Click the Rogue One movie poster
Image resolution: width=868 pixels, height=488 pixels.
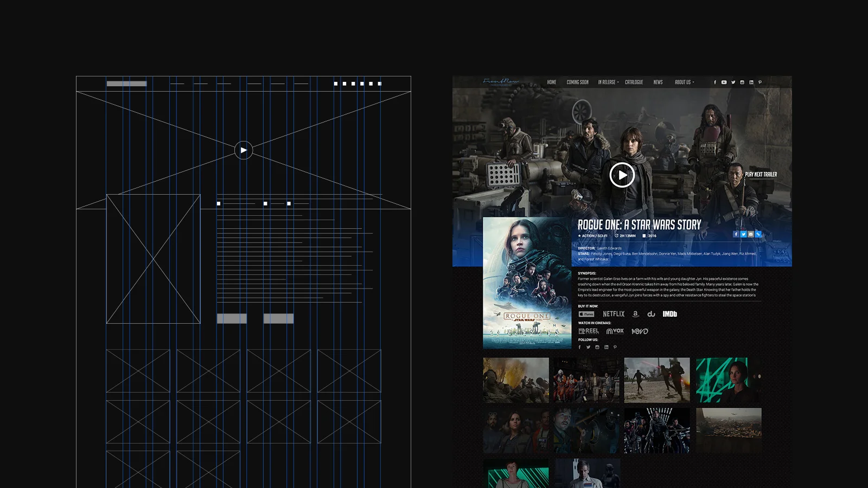coord(527,283)
